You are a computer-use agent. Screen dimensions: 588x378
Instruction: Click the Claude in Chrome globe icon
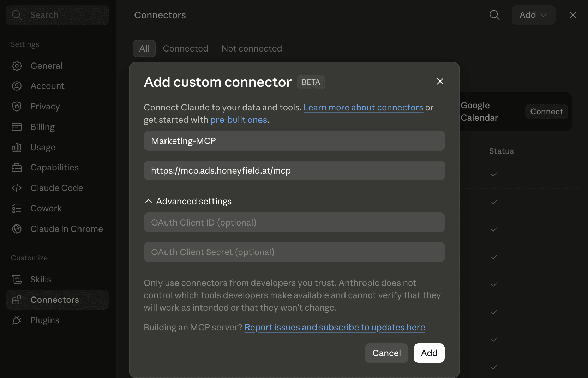click(x=17, y=229)
